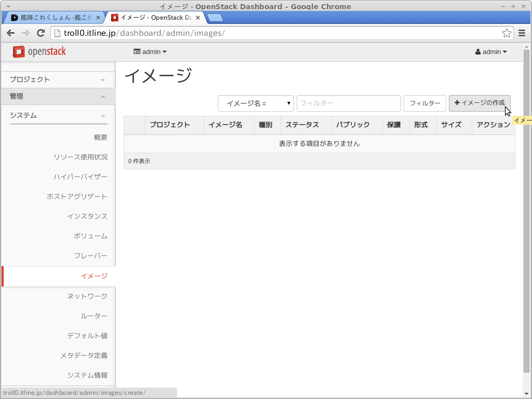Click the page vertical scrollbar
Image resolution: width=532 pixels, height=399 pixels.
pos(526,208)
